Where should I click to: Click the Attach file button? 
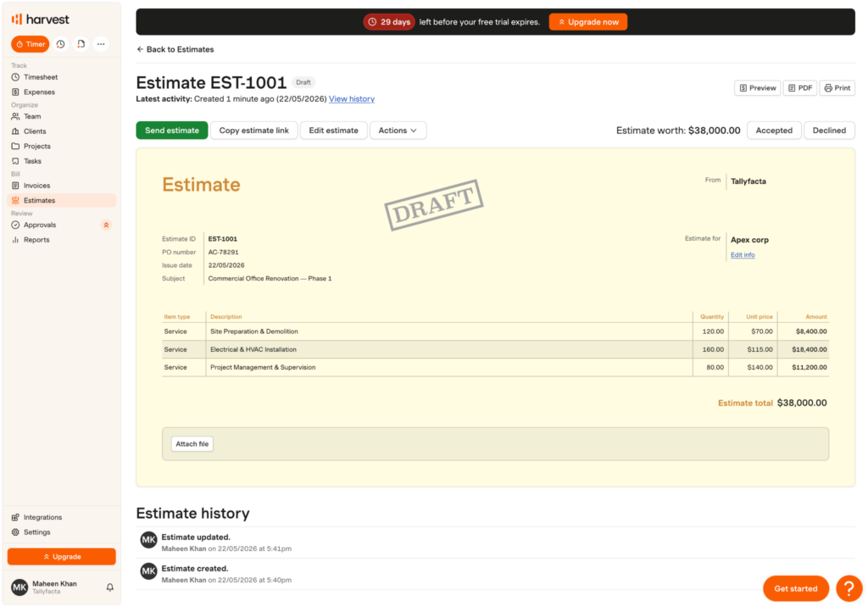pos(192,444)
